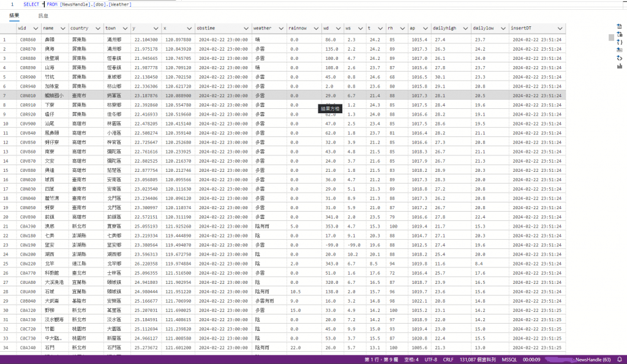627x364 pixels.
Task: Click x value 121.925260 in row 21
Action: point(178,226)
